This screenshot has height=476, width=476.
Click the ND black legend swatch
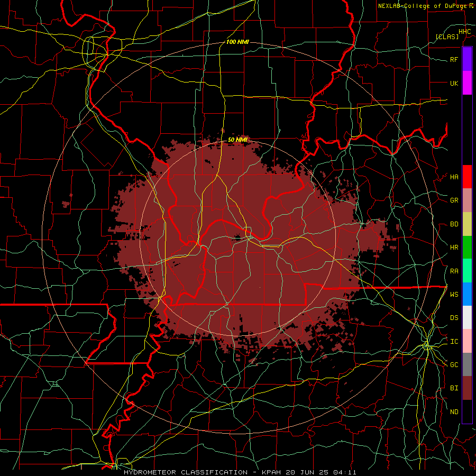[x=467, y=411]
